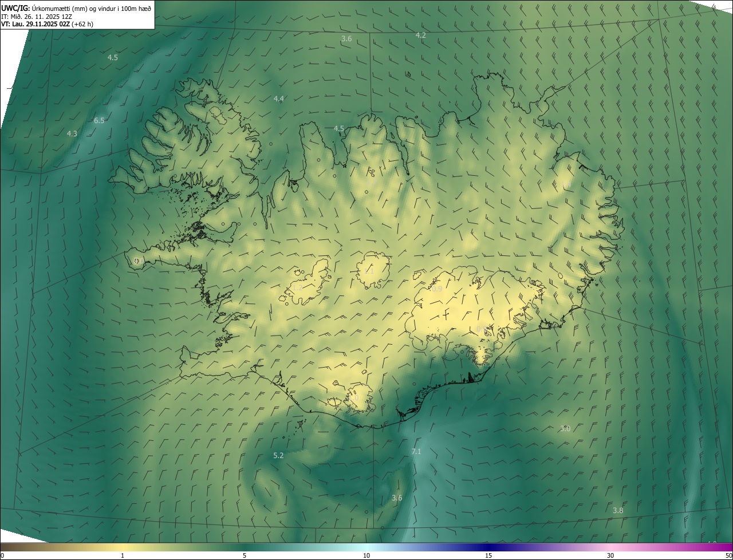Click the 5 tick on the color scale
Viewport: 733px width, 560px height.
tap(245, 555)
